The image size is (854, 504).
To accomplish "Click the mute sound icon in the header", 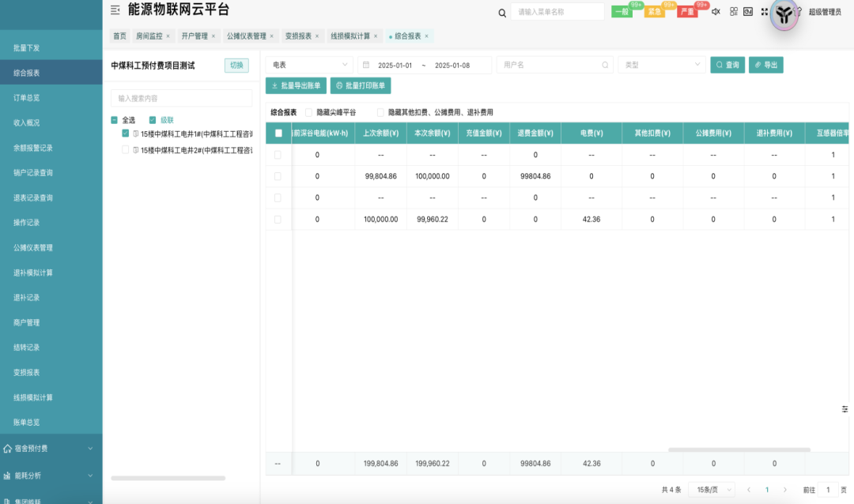I will tap(714, 11).
